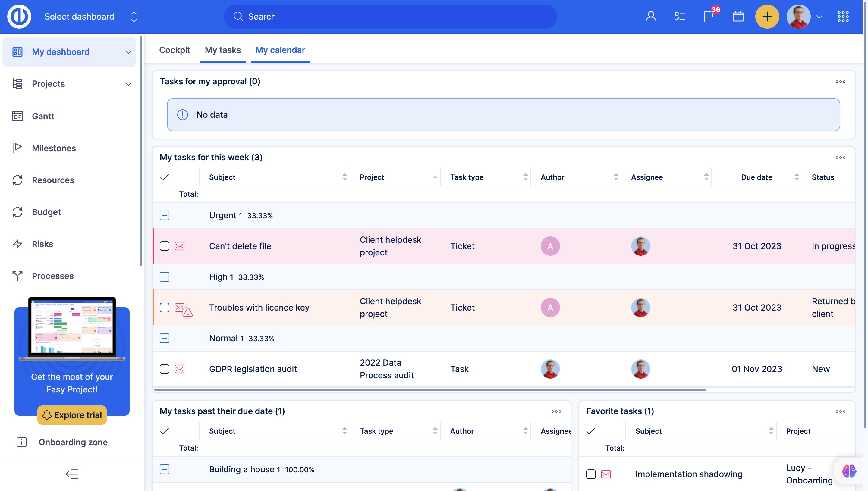Tick the GDPR legislation audit checkbox

tap(164, 369)
